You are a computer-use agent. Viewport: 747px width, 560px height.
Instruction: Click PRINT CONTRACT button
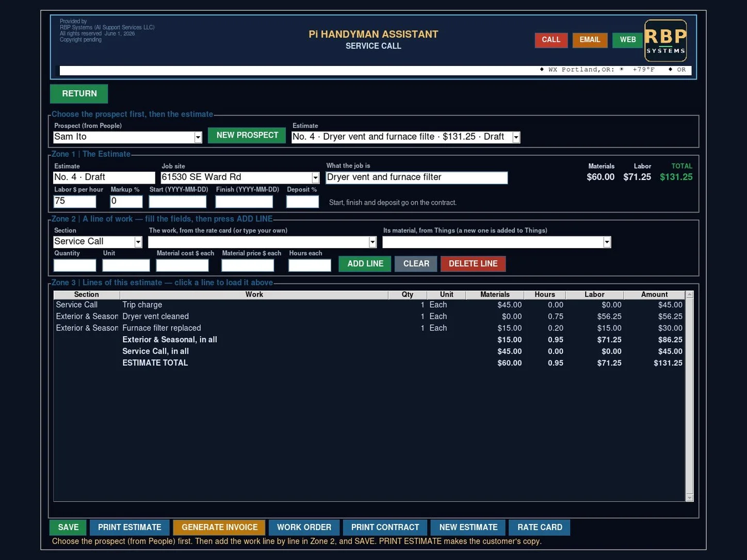[x=385, y=527]
